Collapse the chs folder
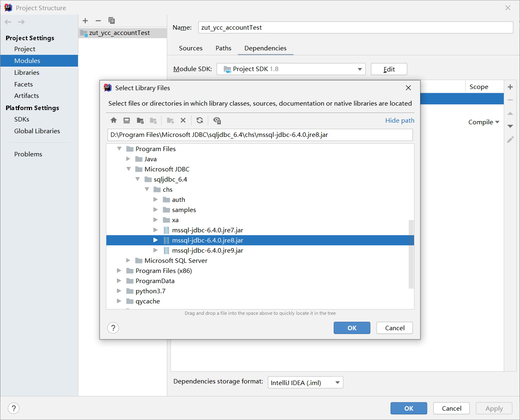The height and width of the screenshot is (420, 520). [x=147, y=189]
